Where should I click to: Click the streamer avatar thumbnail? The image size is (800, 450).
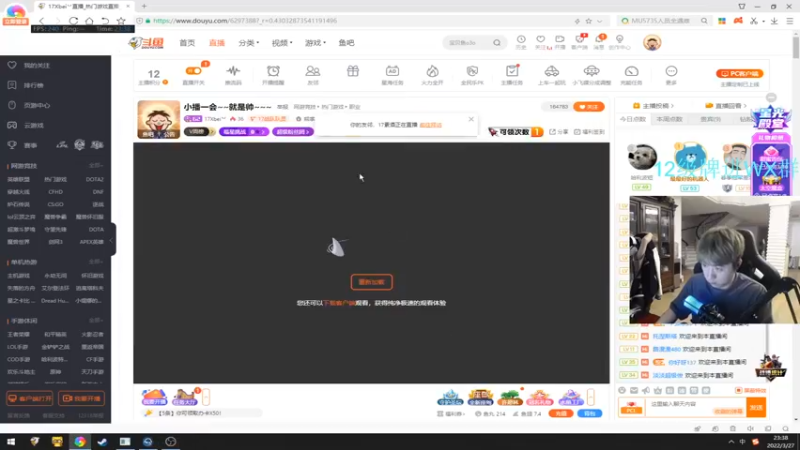coord(159,119)
